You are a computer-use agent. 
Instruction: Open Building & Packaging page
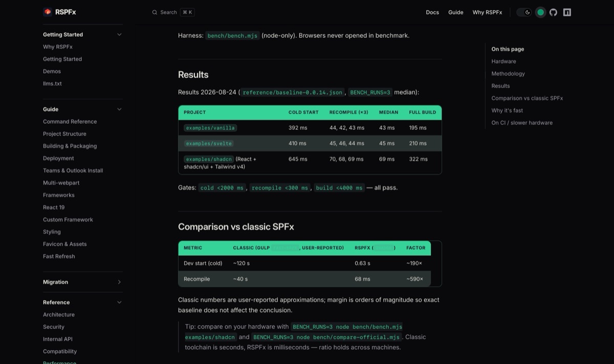(70, 146)
